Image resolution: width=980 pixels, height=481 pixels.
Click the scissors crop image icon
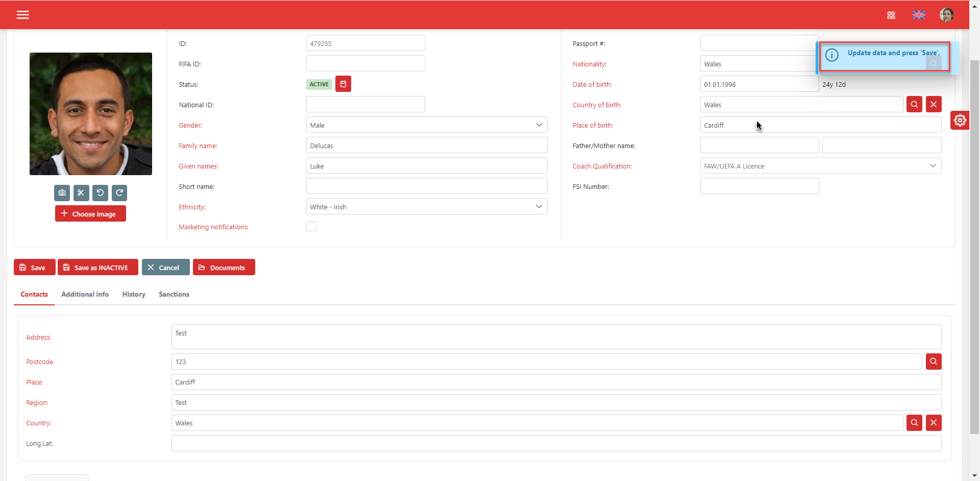(81, 193)
